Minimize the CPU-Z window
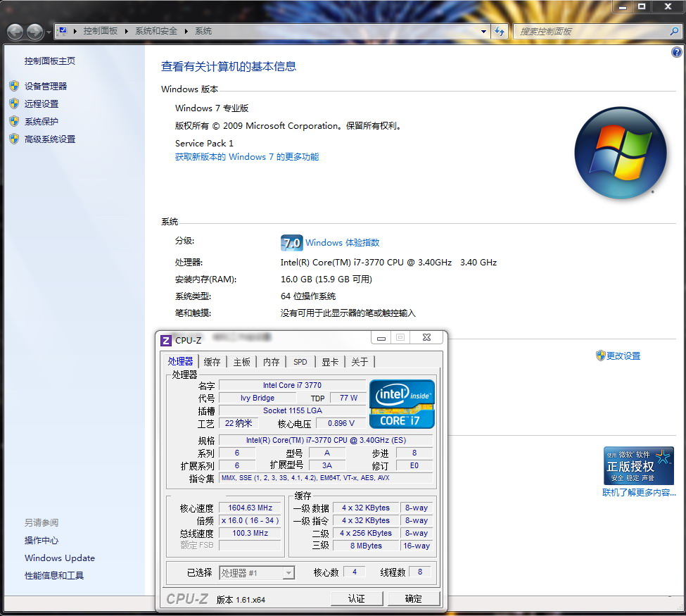The width and height of the screenshot is (686, 616). pyautogui.click(x=381, y=337)
